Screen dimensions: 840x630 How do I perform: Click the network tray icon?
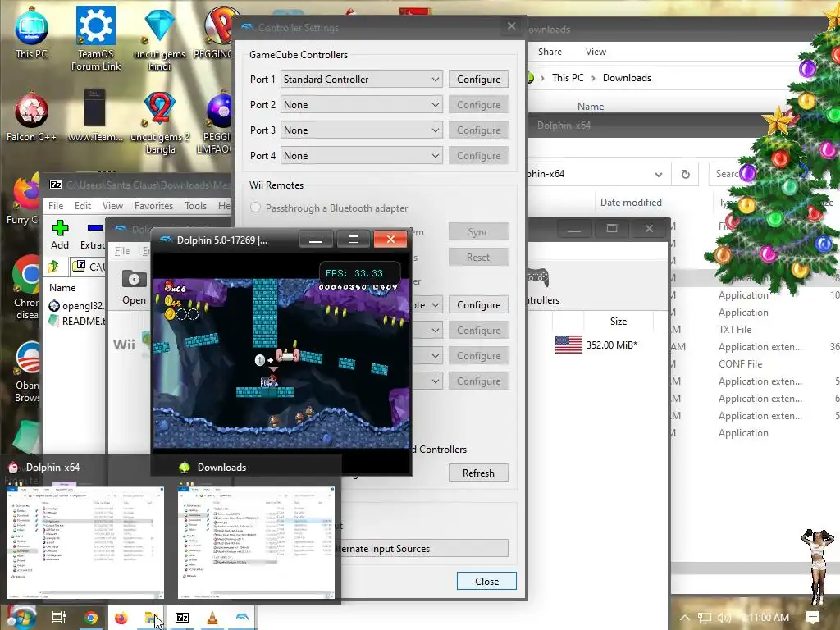pyautogui.click(x=705, y=618)
